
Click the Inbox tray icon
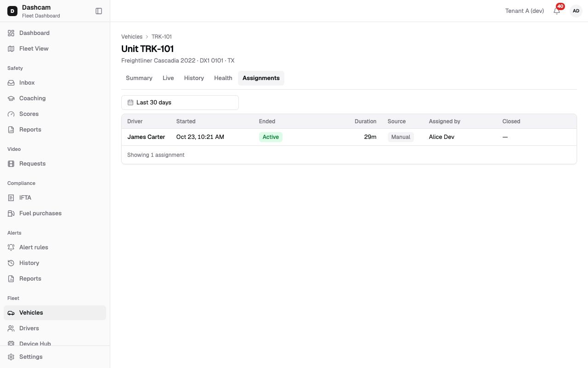point(11,83)
